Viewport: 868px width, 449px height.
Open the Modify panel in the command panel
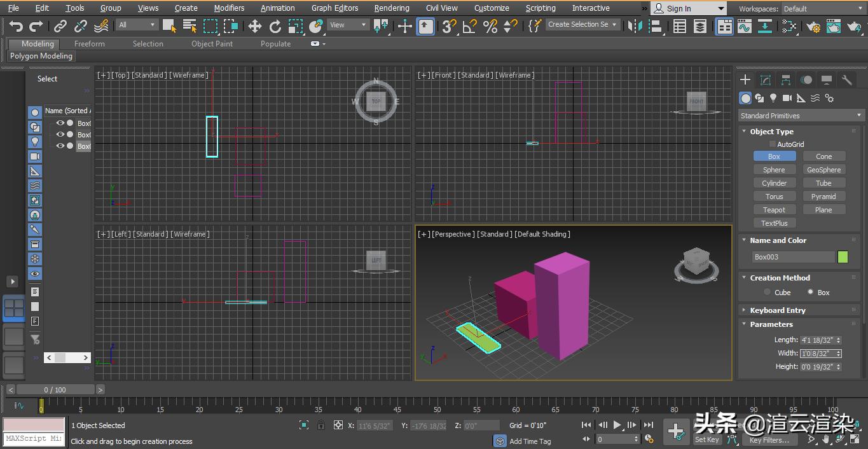765,79
